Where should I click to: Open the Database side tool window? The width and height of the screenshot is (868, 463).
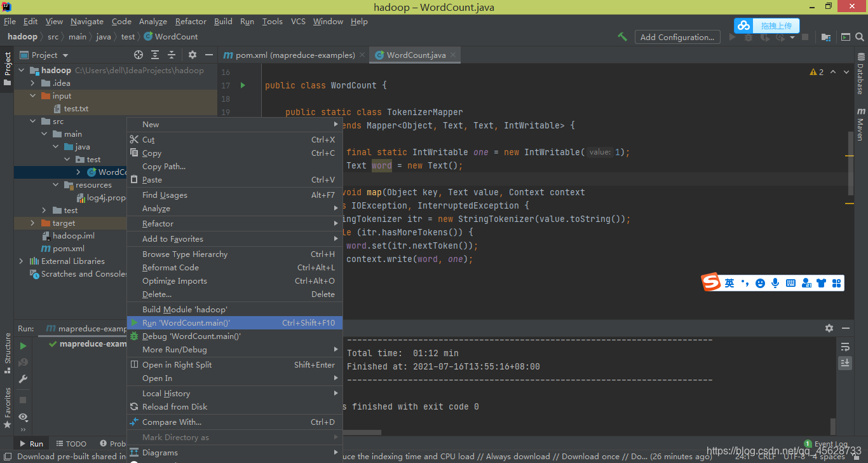tap(860, 75)
